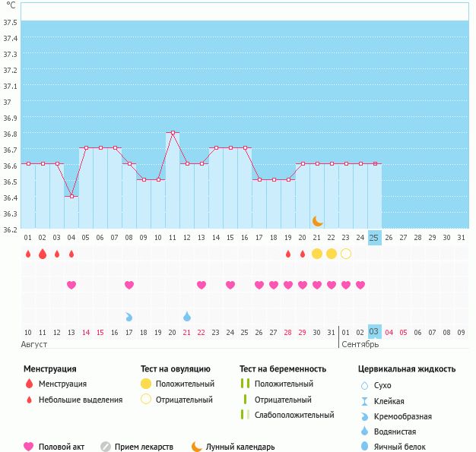Click the moon icon on cycle day 21
This screenshot has height=452, width=476.
click(317, 221)
